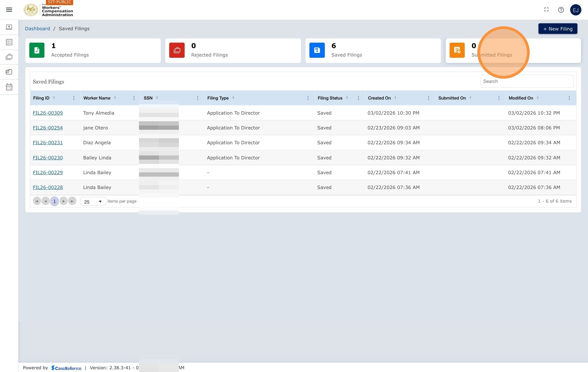
Task: Click the New Filing button
Action: 558,29
